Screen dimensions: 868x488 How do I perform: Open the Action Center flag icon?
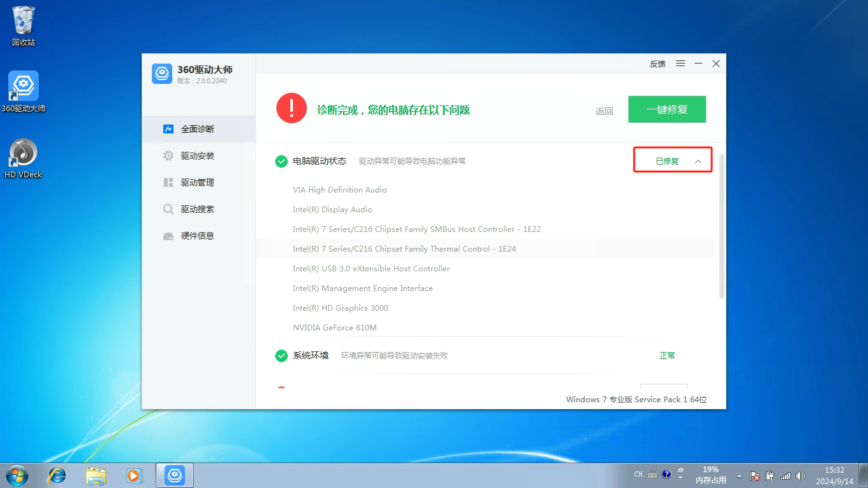click(x=755, y=476)
